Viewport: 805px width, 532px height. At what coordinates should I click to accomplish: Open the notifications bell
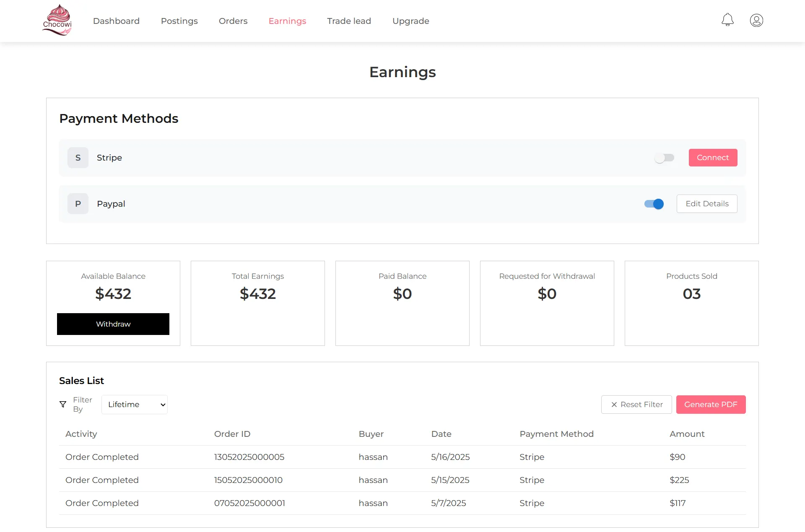pyautogui.click(x=727, y=20)
